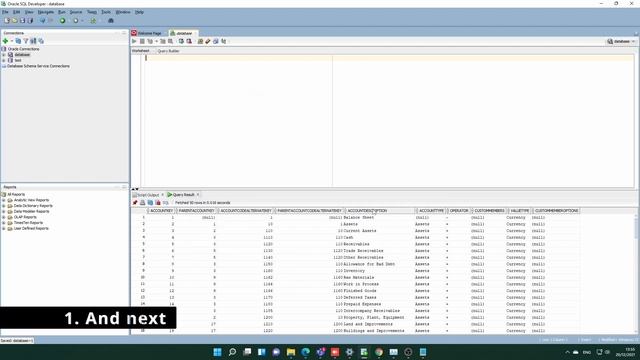The height and width of the screenshot is (360, 640).
Task: Open the View menu
Action: [29, 12]
